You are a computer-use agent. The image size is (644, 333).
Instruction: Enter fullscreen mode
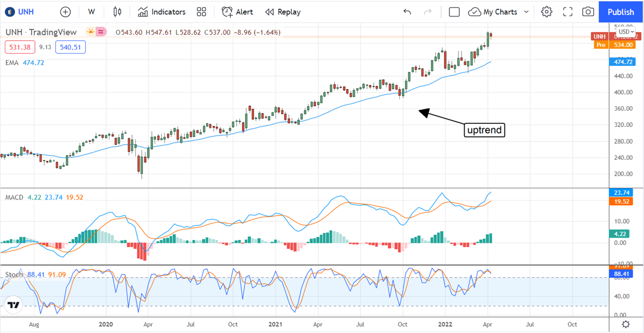tap(568, 12)
